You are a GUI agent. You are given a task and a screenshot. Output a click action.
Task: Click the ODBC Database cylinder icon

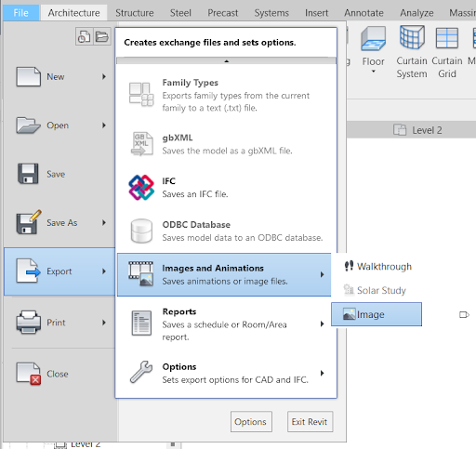coord(141,231)
